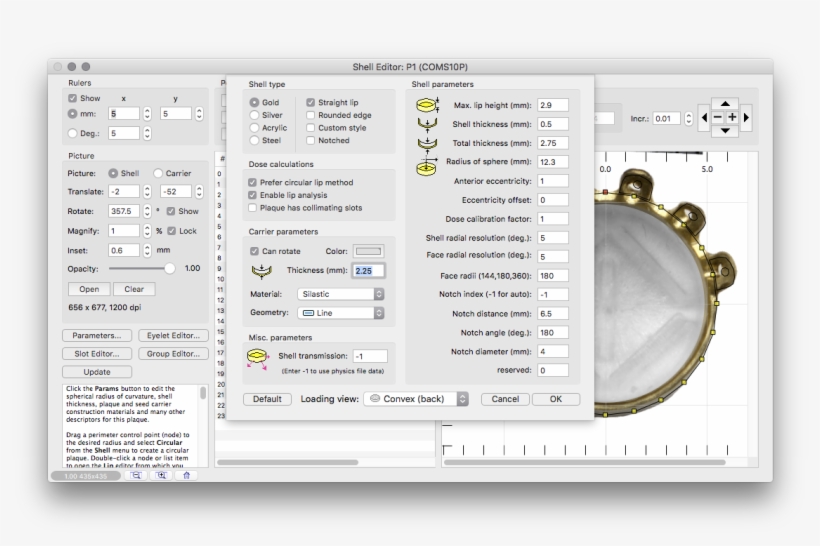This screenshot has height=546, width=820.
Task: Click the Shell transmission field
Action: 370,356
